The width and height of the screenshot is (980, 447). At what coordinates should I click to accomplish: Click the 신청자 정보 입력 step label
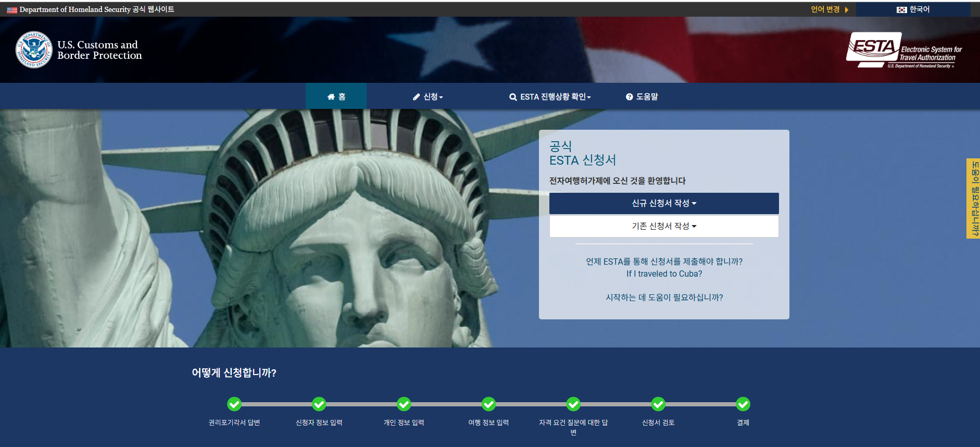tap(319, 423)
